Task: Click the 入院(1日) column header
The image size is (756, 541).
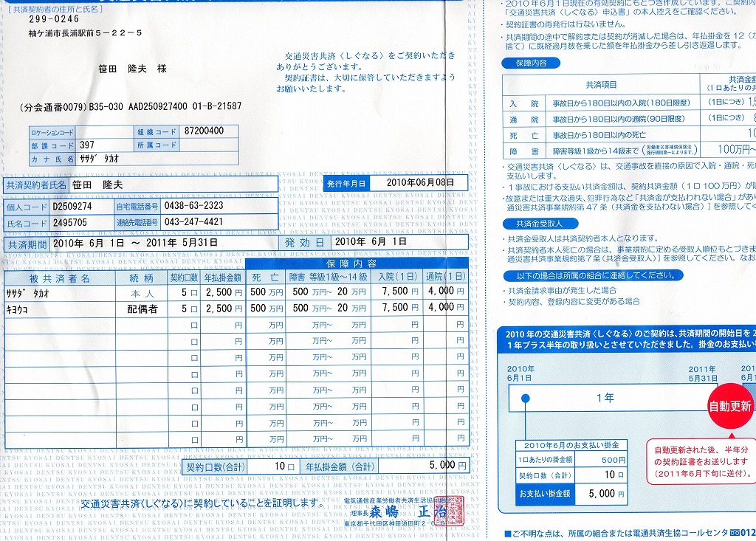Action: coord(398,277)
